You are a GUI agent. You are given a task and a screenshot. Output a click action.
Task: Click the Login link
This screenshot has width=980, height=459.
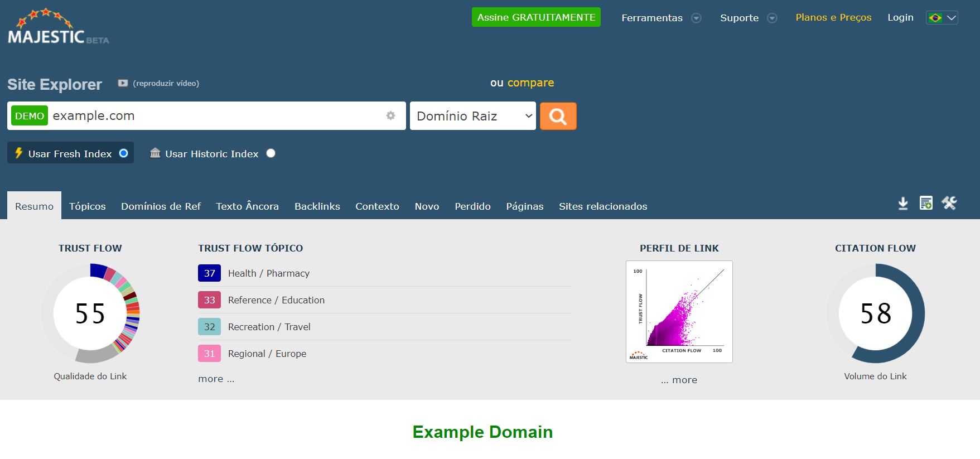pos(900,17)
